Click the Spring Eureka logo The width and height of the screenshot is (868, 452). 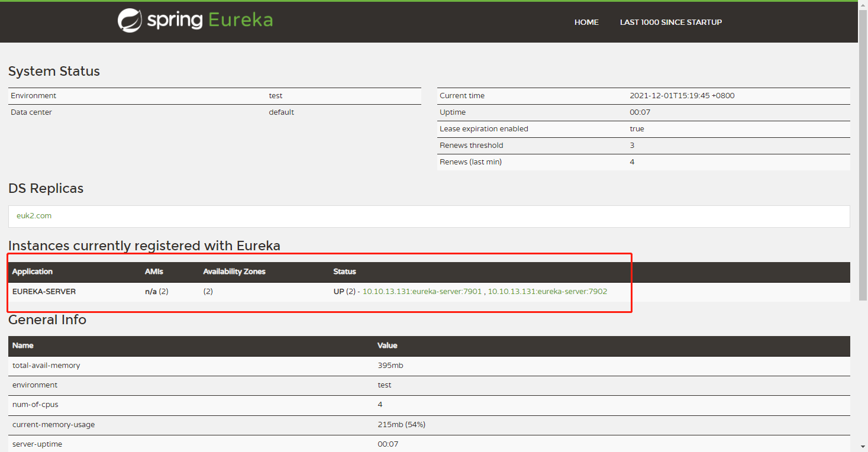[x=195, y=20]
